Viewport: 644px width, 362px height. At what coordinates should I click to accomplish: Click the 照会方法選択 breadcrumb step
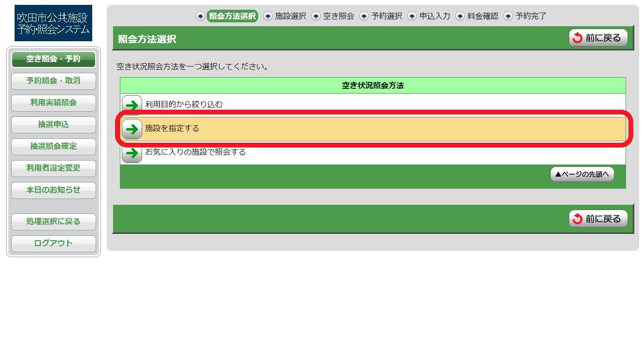[x=232, y=16]
